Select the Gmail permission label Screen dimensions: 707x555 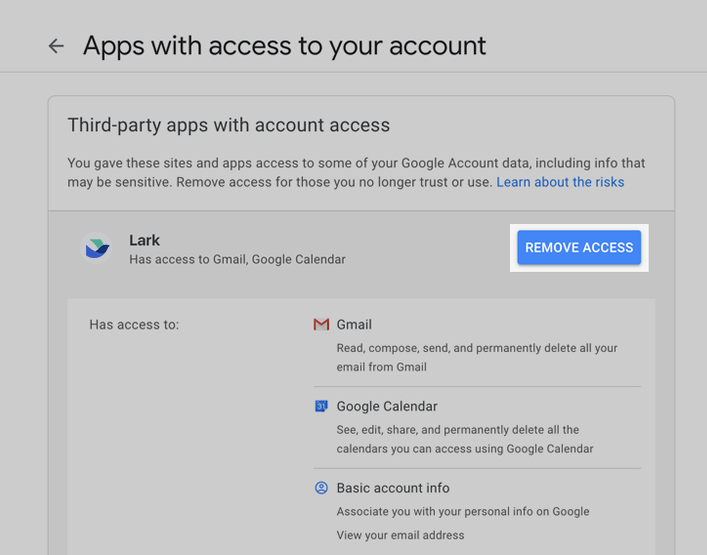(354, 325)
